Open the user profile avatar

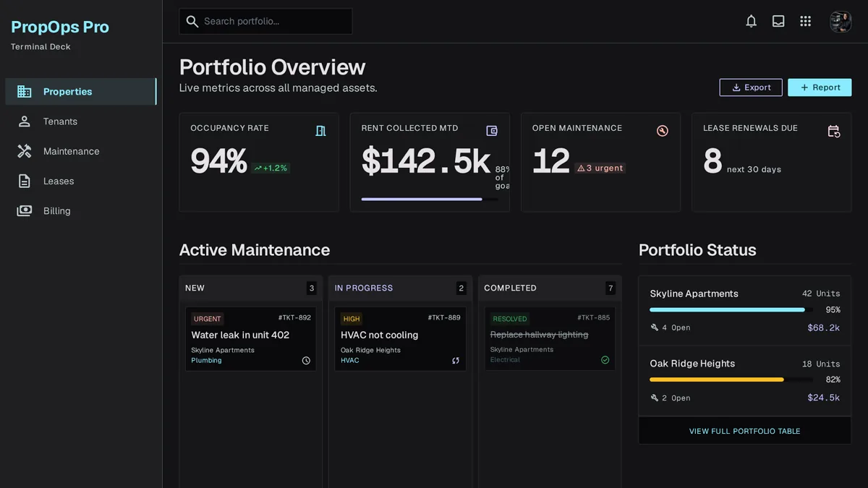tap(841, 22)
